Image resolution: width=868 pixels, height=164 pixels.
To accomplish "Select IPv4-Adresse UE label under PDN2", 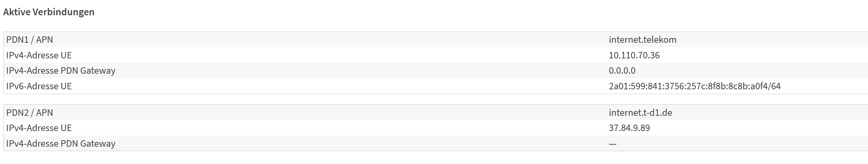I will click(x=39, y=128).
